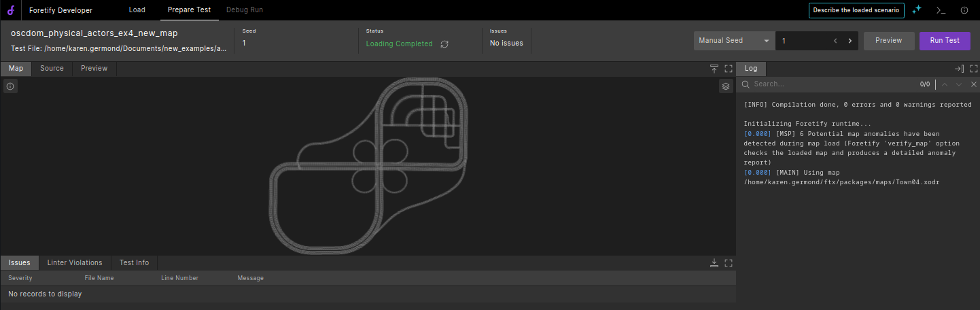Collapse the Log panel with arrow icon
Image resolution: width=980 pixels, height=310 pixels.
click(x=959, y=69)
